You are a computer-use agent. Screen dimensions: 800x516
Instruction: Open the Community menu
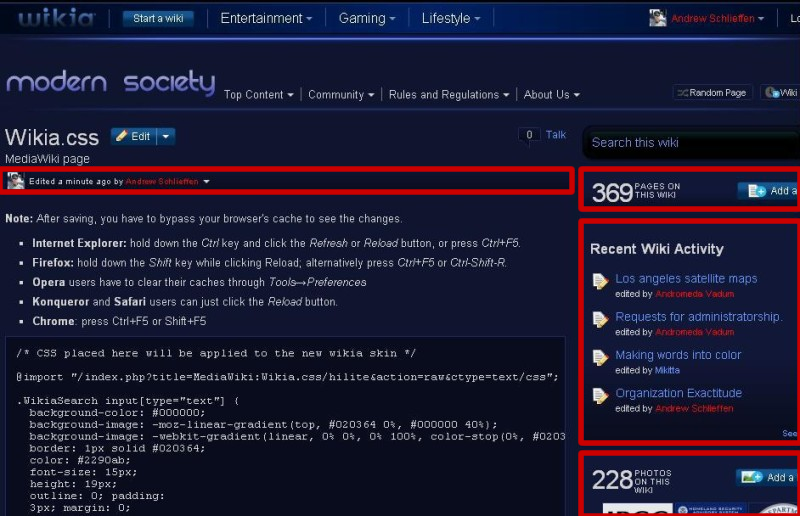click(341, 94)
